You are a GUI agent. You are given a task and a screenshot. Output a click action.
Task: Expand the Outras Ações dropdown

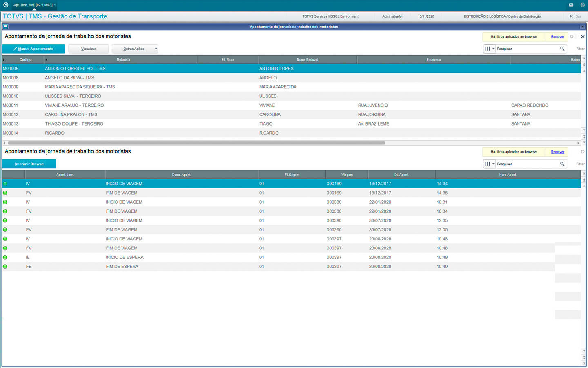click(x=156, y=49)
